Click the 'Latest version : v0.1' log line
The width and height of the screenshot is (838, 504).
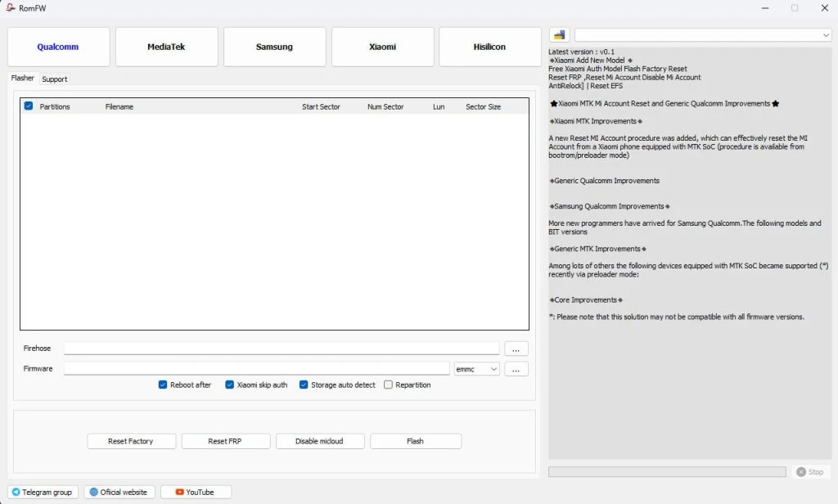point(582,52)
